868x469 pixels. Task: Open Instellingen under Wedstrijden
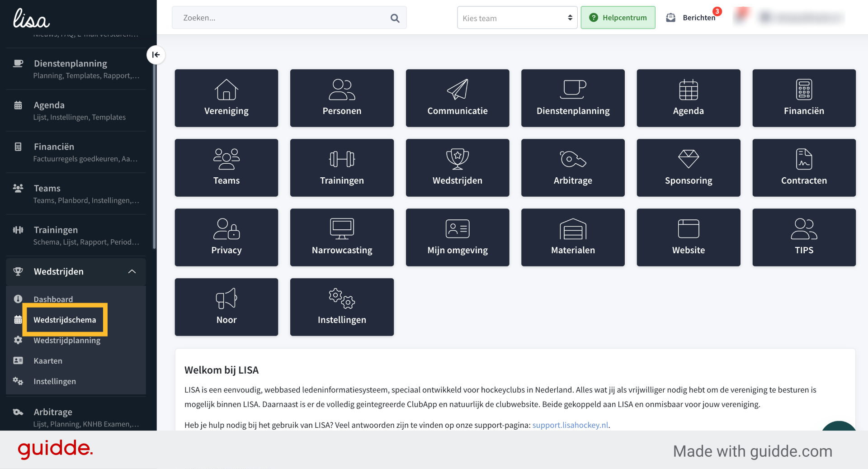pyautogui.click(x=55, y=381)
